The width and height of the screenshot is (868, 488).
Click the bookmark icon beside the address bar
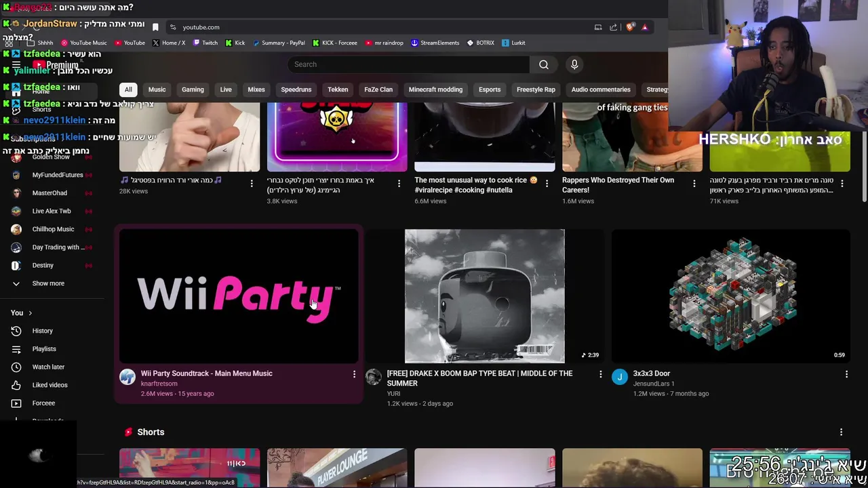tap(155, 27)
